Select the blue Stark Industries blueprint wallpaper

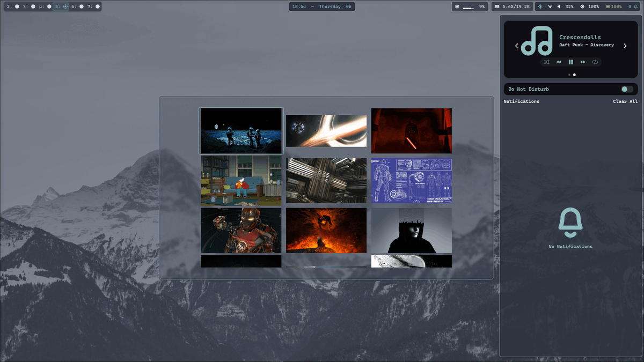click(x=412, y=181)
